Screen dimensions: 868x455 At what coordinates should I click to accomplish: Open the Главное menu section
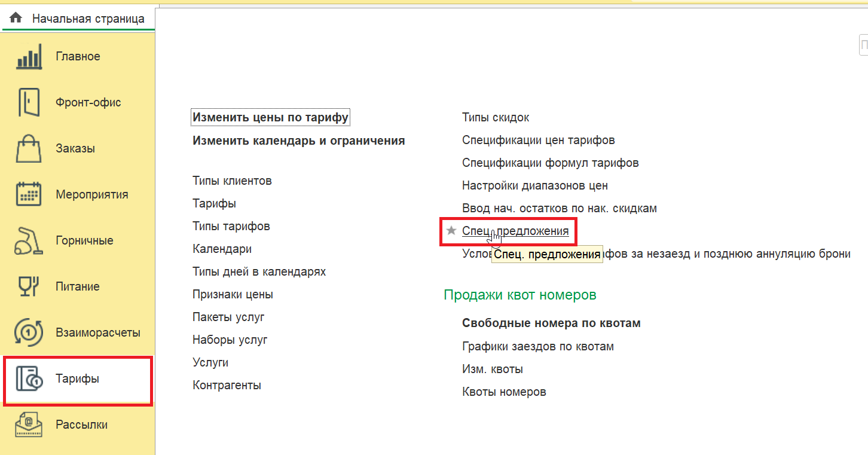[x=78, y=56]
